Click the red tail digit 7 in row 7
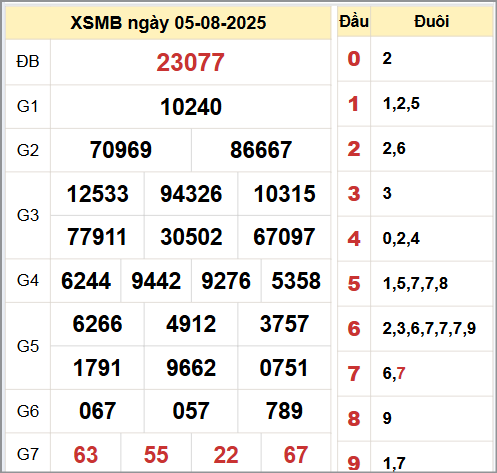The image size is (497, 473). [401, 373]
